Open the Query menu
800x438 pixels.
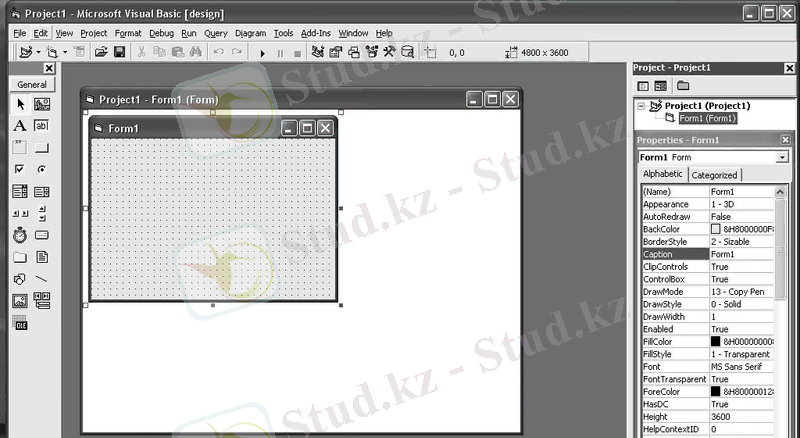point(215,33)
